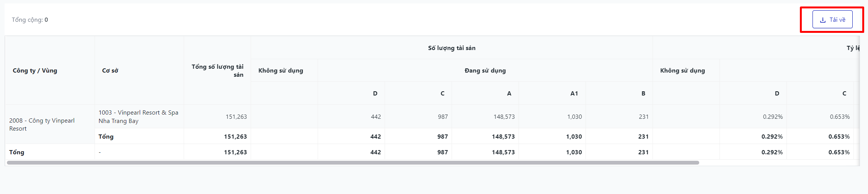Click the Số lượng tài sản group header
This screenshot has width=868, height=194.
click(x=452, y=48)
